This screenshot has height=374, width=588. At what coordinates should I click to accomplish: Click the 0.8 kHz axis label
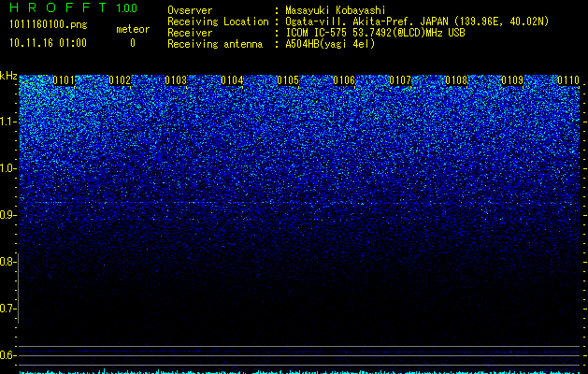[7, 262]
